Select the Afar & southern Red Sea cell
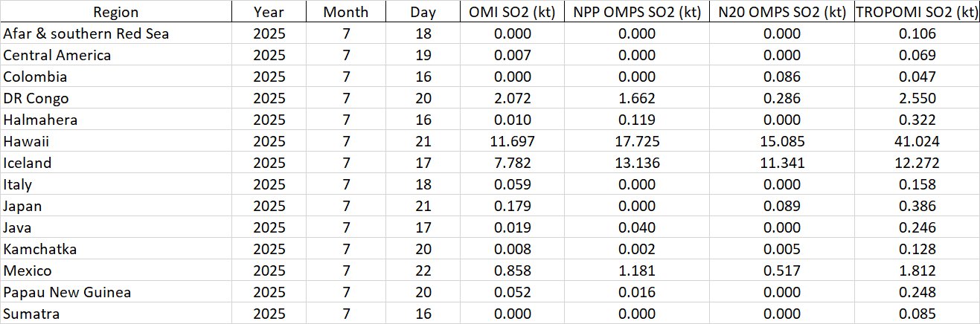Viewport: 980px width, 324px height. pos(86,33)
